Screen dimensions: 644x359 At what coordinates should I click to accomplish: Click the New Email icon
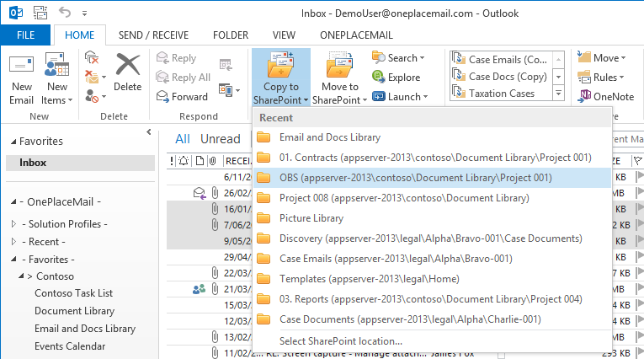pos(22,66)
